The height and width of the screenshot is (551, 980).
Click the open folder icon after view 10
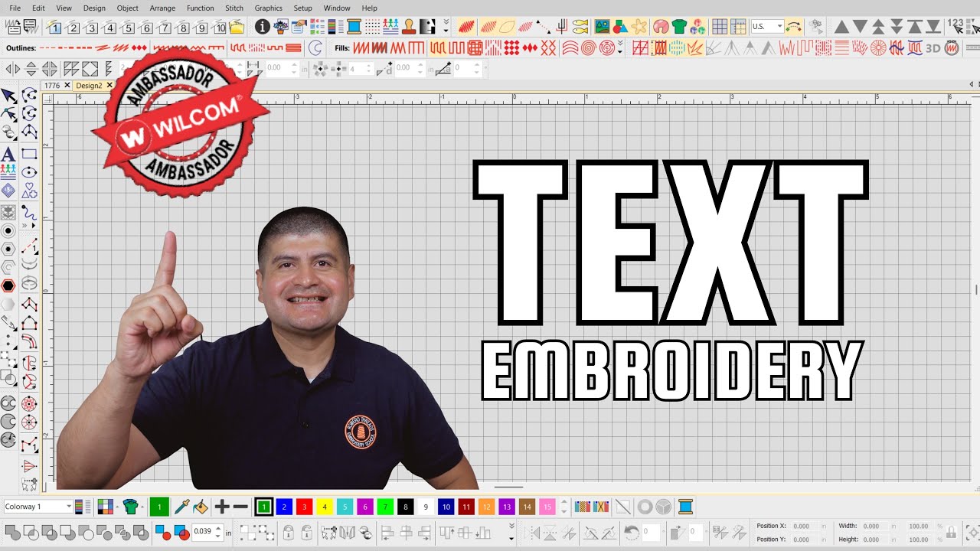[237, 27]
